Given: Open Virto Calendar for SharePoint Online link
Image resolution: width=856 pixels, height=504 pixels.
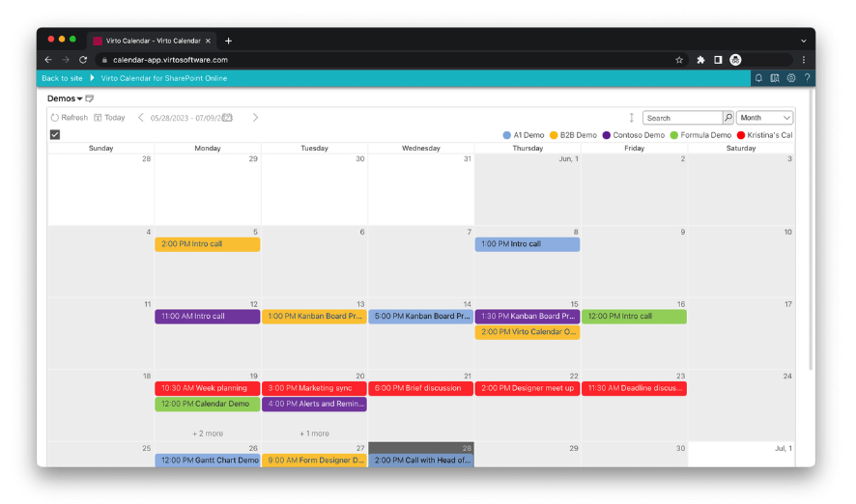Looking at the screenshot, I should pyautogui.click(x=164, y=78).
